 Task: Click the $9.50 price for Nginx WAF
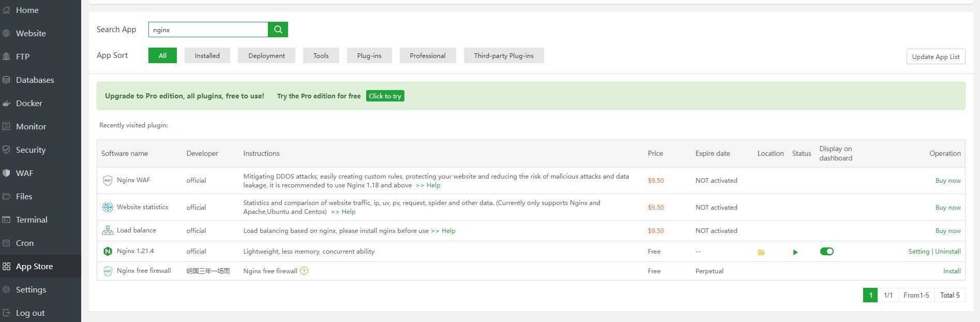(656, 181)
